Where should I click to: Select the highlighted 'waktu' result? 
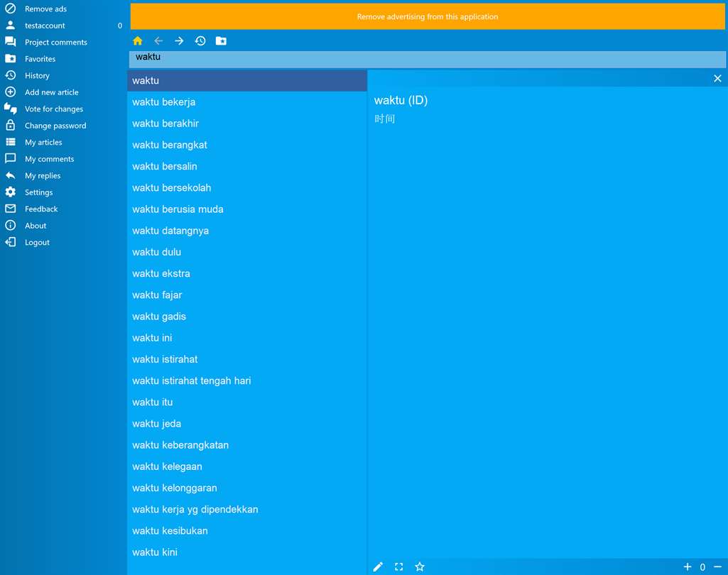click(247, 81)
